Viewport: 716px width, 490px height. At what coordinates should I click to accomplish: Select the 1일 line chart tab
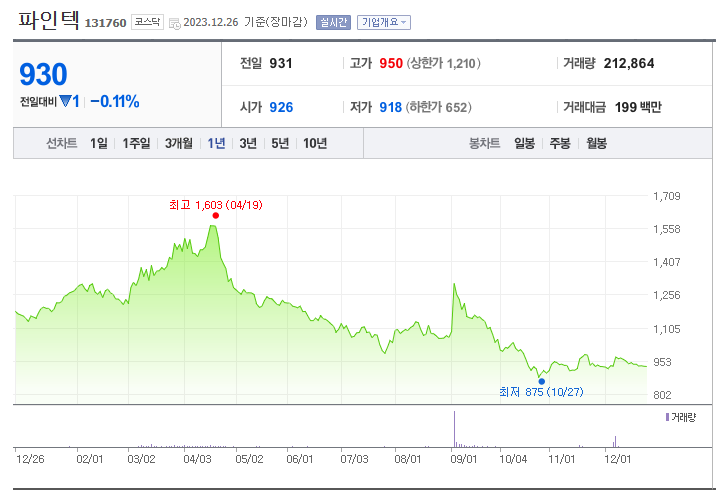coord(99,143)
